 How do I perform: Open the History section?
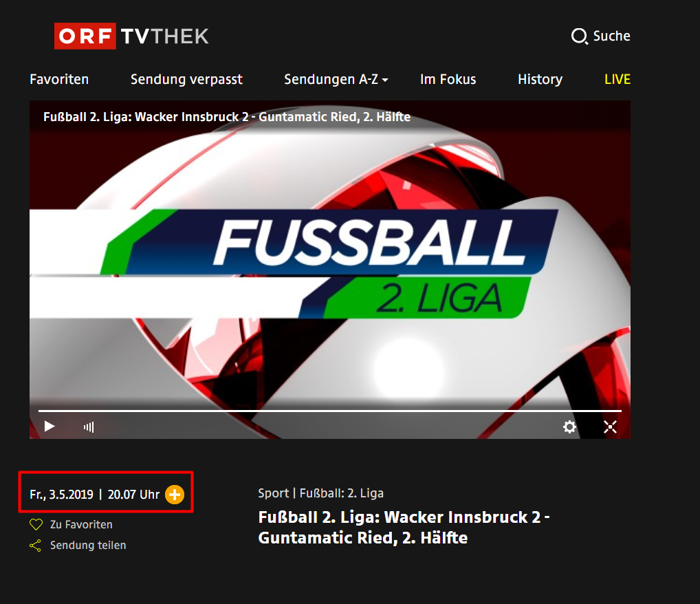pos(540,79)
